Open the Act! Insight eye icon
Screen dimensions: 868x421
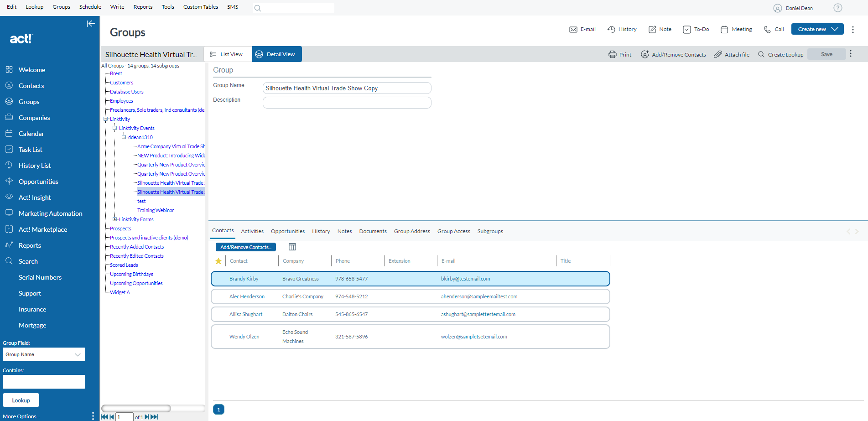tap(9, 197)
